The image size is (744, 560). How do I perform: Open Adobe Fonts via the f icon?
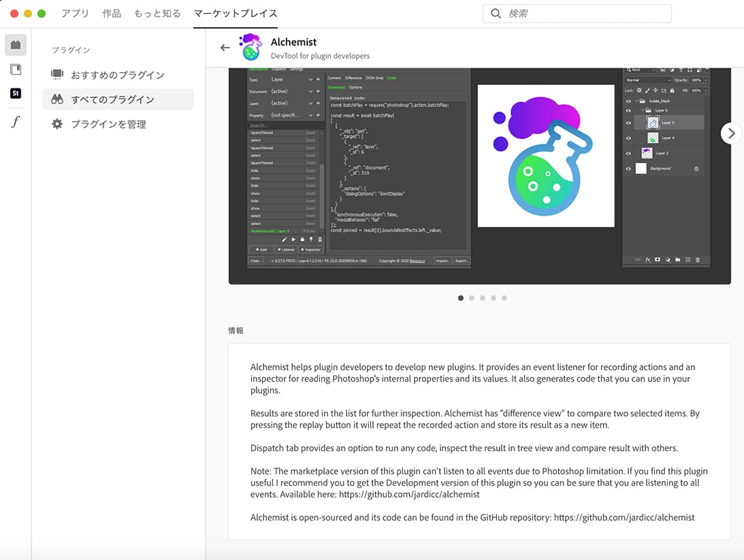click(15, 122)
